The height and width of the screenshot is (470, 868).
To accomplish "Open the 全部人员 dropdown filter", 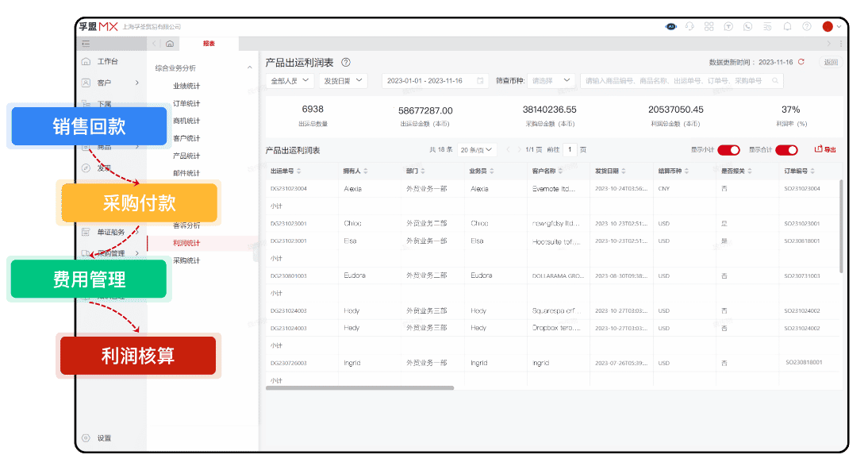I will tap(291, 80).
